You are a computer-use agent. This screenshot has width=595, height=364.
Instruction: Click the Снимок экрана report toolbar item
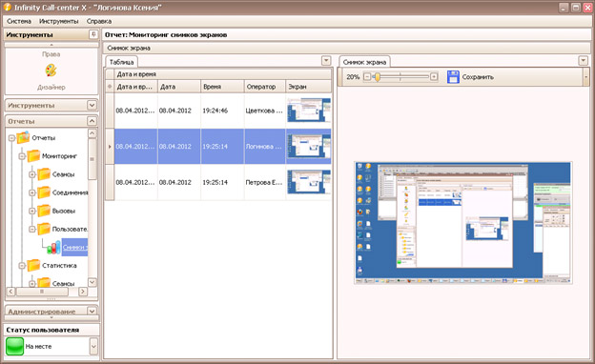click(x=129, y=49)
